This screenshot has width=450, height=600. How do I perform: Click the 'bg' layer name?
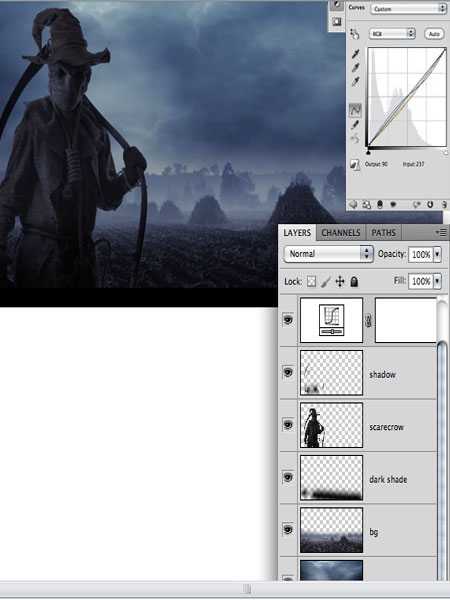pos(373,532)
